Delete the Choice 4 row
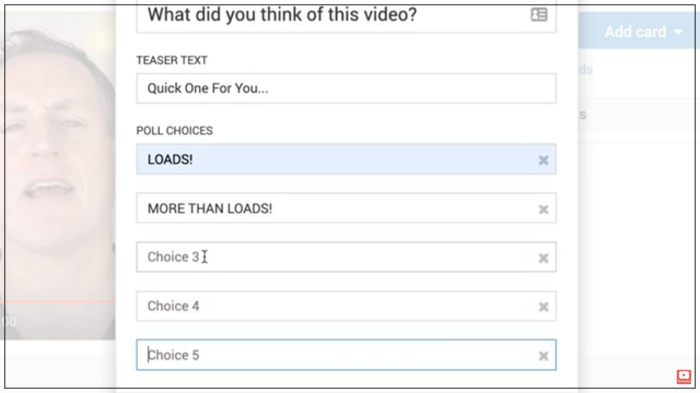Image resolution: width=700 pixels, height=393 pixels. [x=543, y=307]
